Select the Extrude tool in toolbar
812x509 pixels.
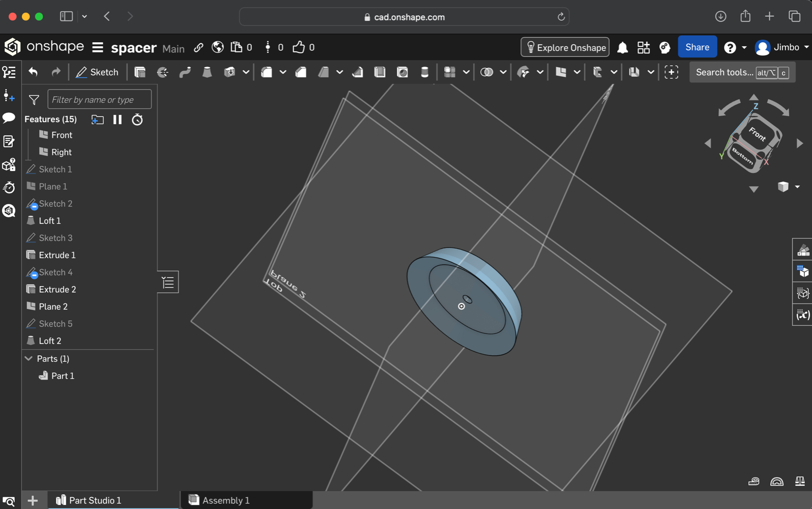click(140, 72)
